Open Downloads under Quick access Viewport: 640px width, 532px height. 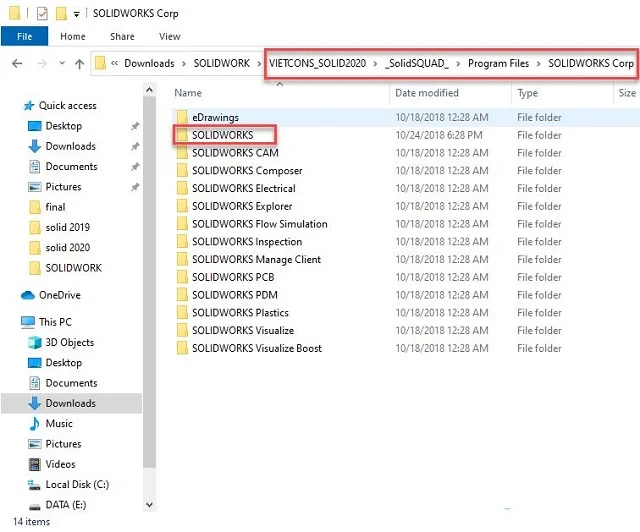pyautogui.click(x=70, y=146)
